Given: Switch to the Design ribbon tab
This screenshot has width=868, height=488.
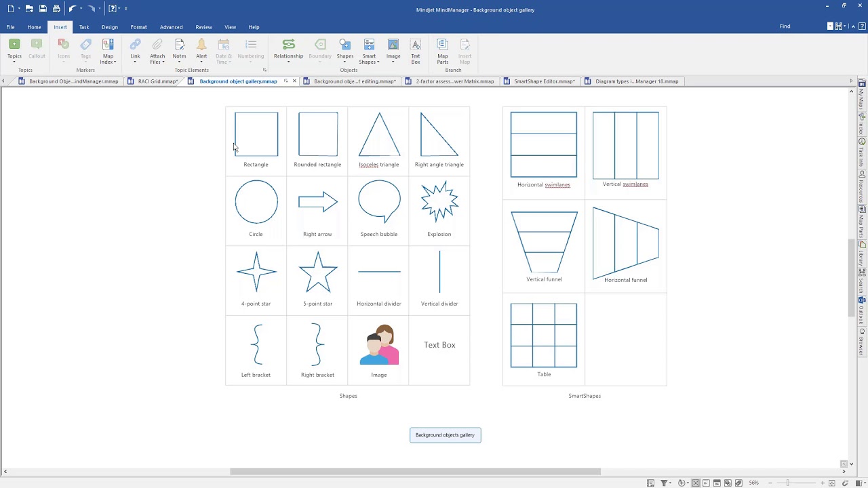Looking at the screenshot, I should (110, 27).
